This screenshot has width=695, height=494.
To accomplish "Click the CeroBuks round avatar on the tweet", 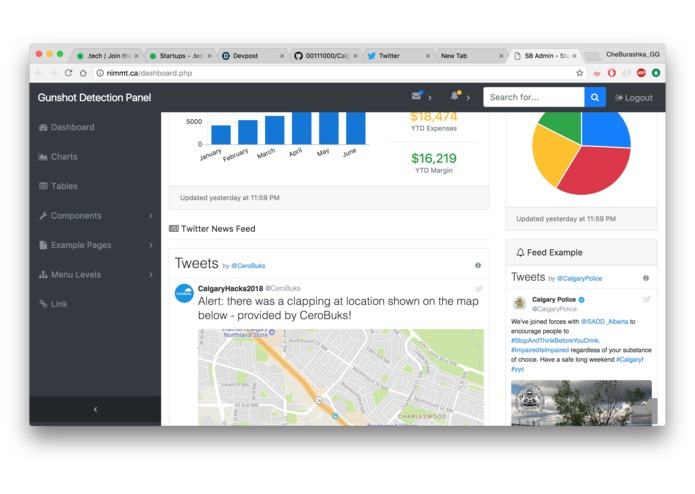I will 184,293.
